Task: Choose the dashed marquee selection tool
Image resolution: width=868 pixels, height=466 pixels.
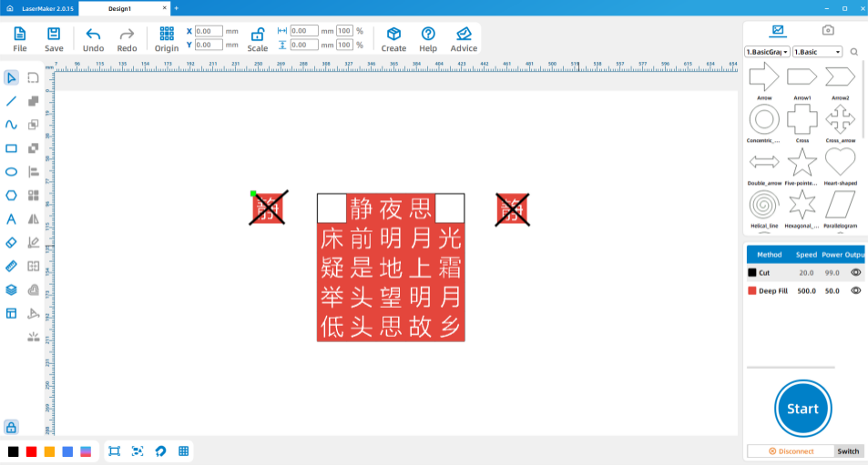Action: 33,77
